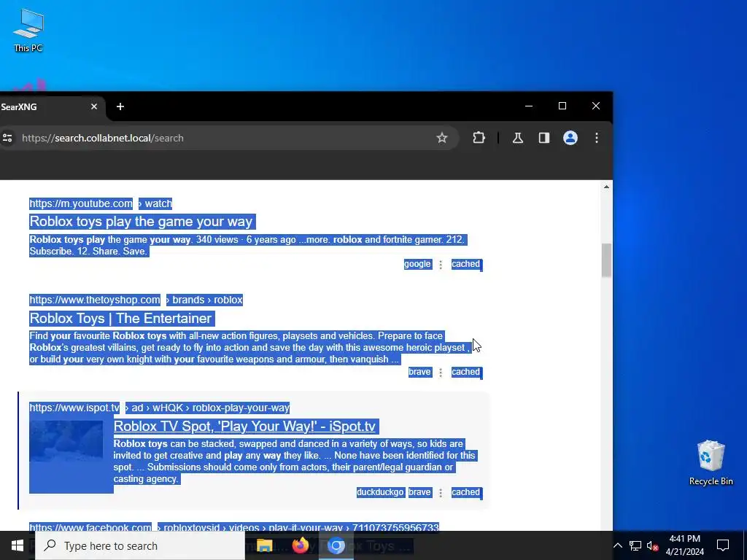Screen dimensions: 747x560
Task: Open the notification center icon
Action: 723,545
